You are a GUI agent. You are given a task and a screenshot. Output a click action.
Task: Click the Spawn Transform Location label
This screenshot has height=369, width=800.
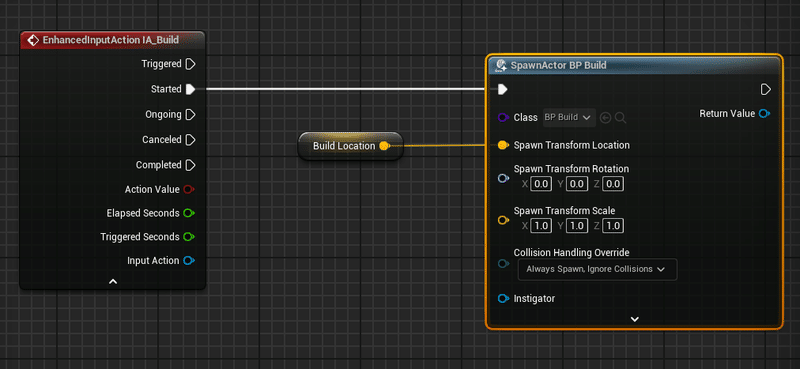tap(571, 145)
